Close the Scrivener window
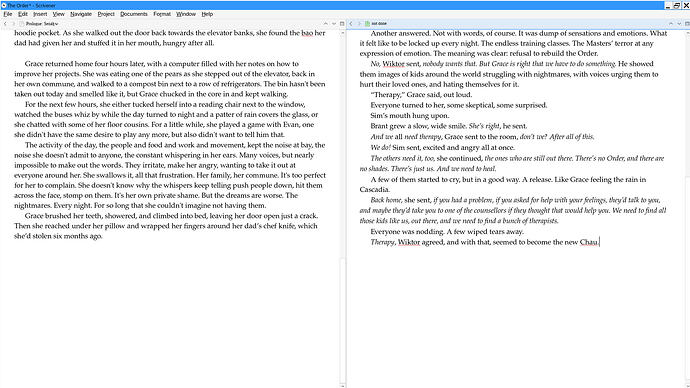The width and height of the screenshot is (690, 388). 686,5
